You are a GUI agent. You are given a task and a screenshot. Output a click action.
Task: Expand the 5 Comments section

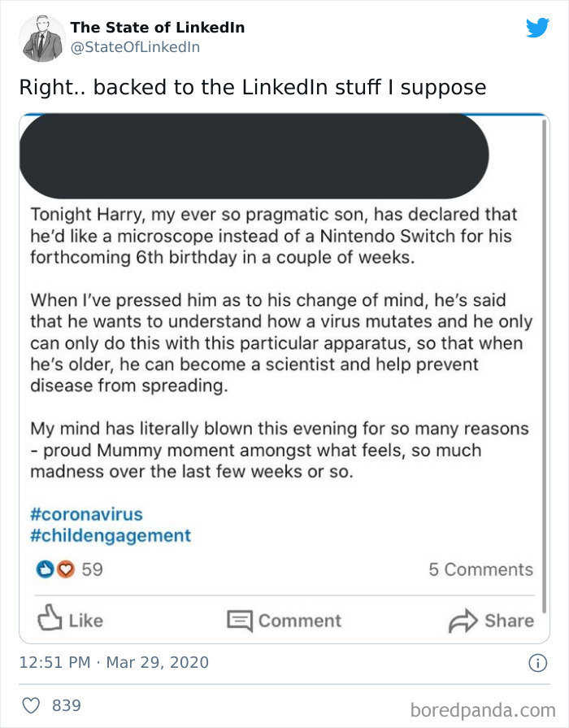coord(481,569)
